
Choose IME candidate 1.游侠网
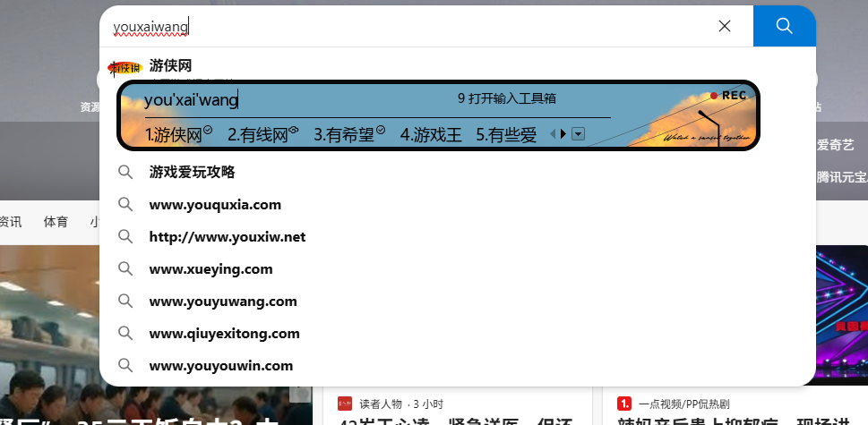tap(178, 134)
